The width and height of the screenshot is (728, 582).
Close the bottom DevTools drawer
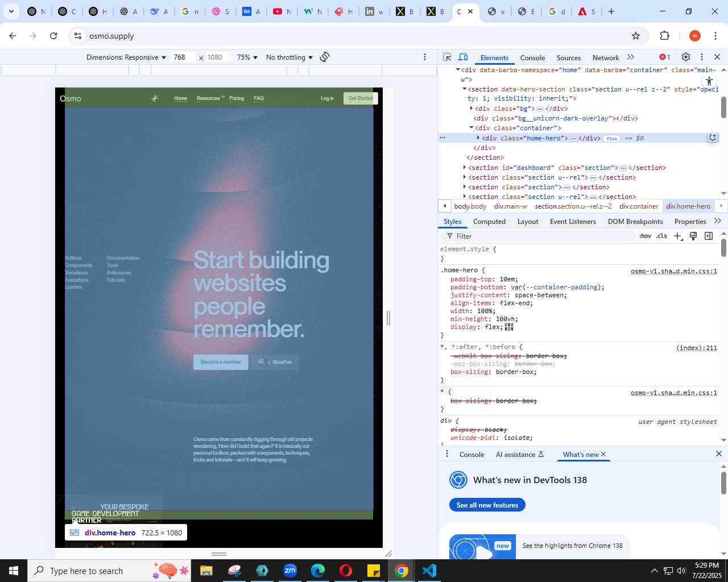coord(719,454)
